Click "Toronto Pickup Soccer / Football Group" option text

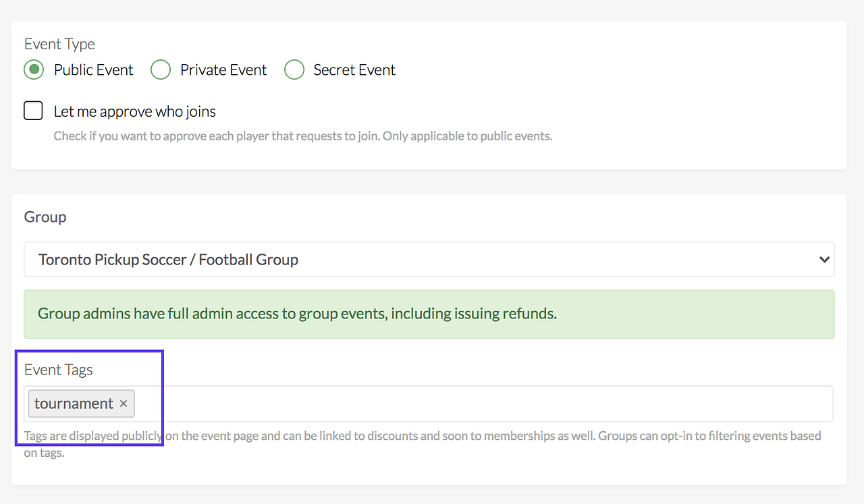[x=169, y=260]
